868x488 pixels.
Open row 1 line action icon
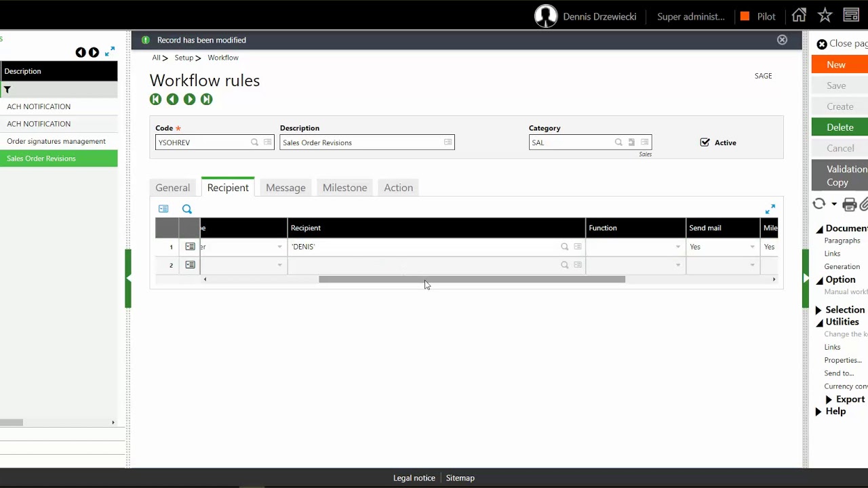pos(190,247)
